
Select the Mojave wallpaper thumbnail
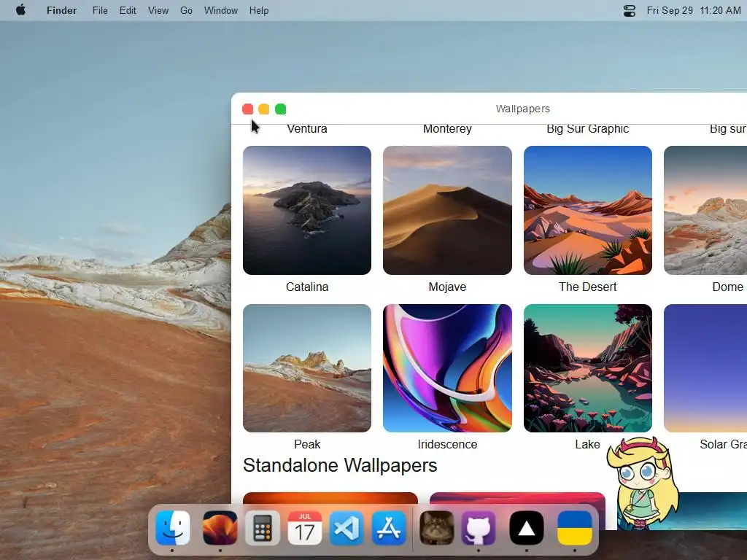447,210
